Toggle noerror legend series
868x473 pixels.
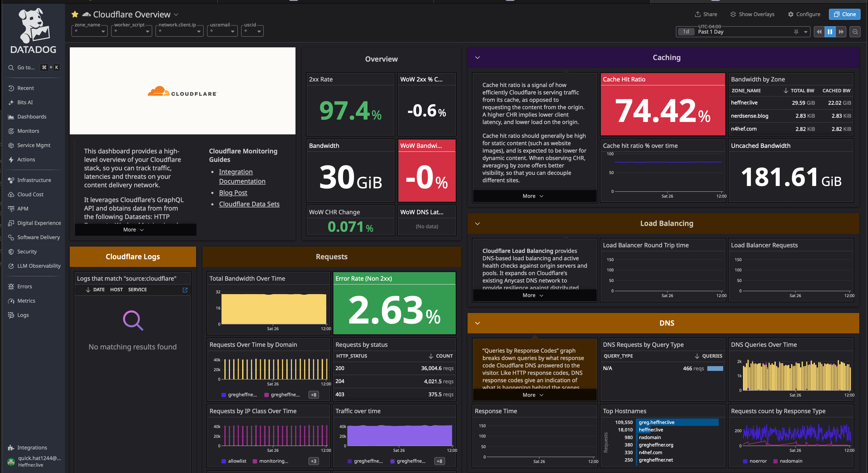click(x=755, y=461)
